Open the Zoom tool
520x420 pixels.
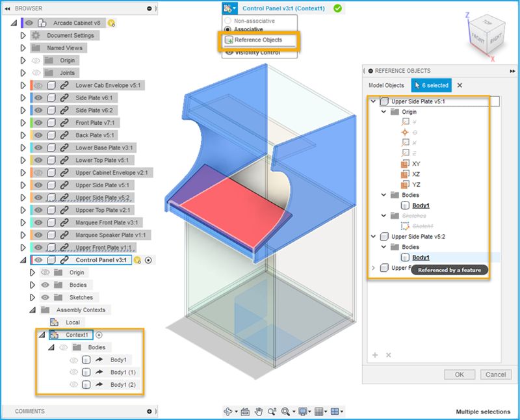(271, 410)
